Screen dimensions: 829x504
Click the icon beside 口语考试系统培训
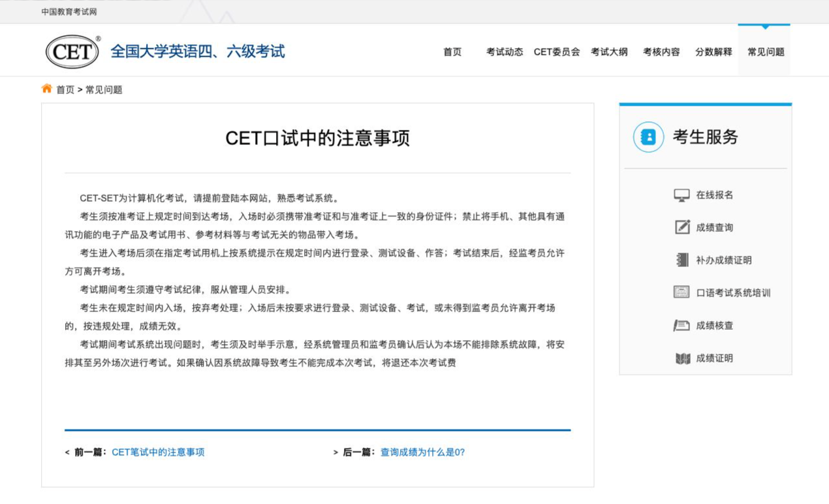(x=681, y=292)
